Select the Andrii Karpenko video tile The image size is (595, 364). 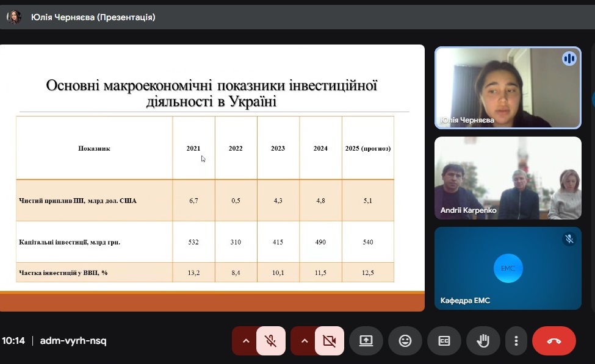point(508,177)
